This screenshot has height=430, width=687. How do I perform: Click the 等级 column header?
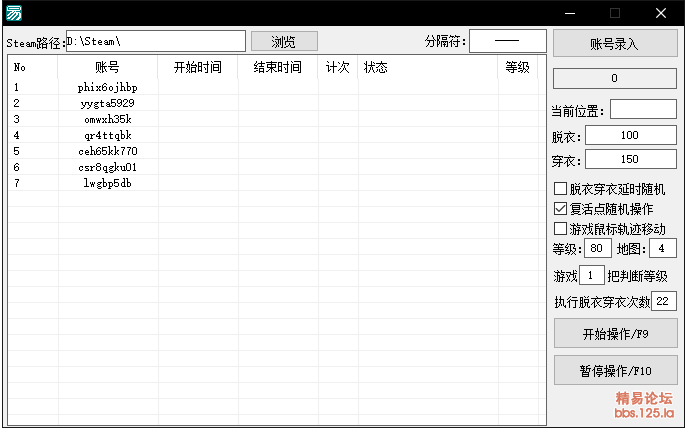click(517, 67)
